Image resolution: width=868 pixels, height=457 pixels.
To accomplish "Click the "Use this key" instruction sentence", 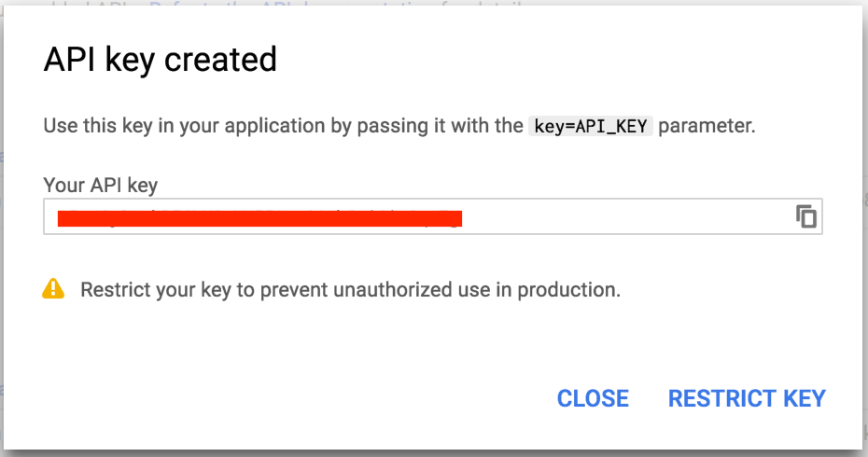I will (399, 126).
